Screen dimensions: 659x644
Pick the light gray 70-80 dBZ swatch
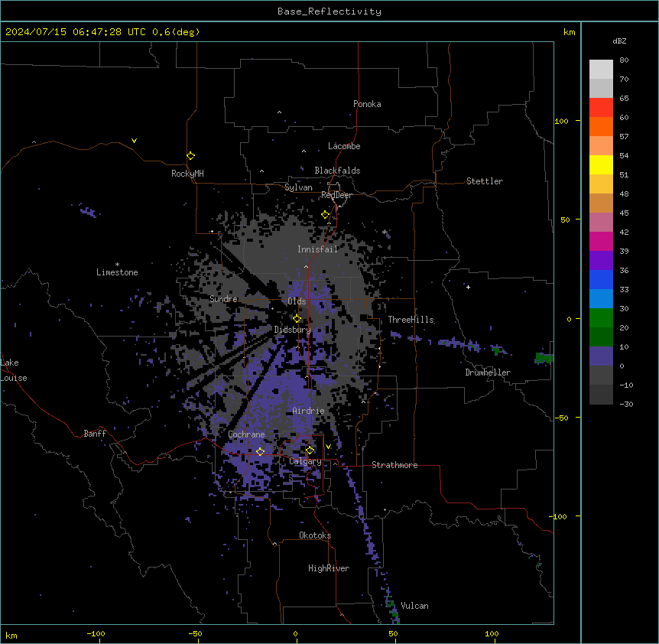(x=601, y=70)
